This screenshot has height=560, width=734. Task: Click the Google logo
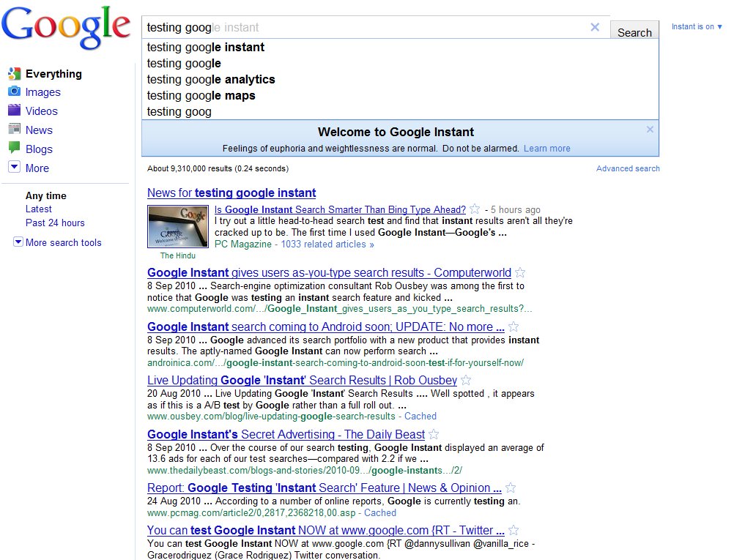[66, 28]
